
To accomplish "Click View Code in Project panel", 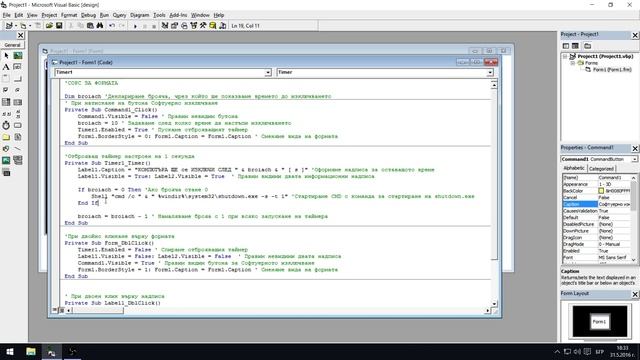I will point(566,46).
